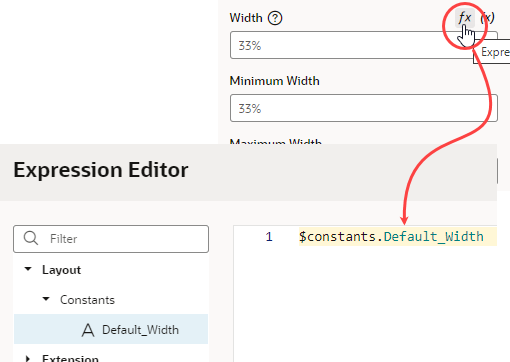
Task: Click the Width field label
Action: 246,18
